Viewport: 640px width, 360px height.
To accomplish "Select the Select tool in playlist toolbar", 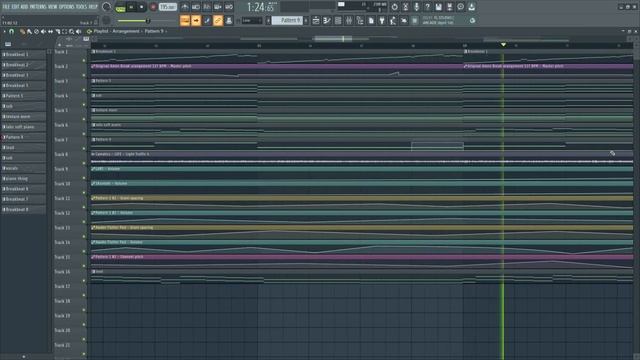I will pyautogui.click(x=64, y=31).
